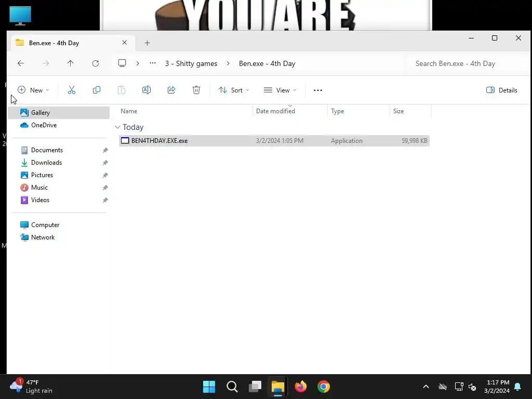532x399 pixels.
Task: Show hidden system tray icons
Action: click(x=426, y=387)
